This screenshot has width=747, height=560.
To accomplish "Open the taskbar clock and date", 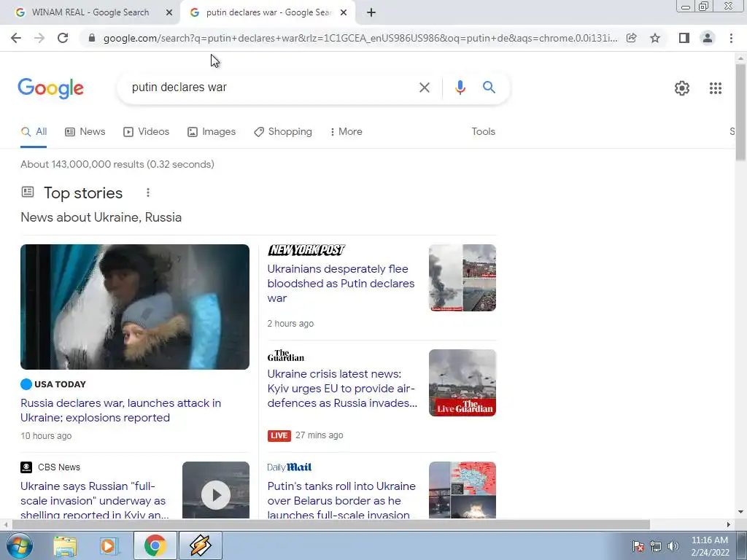I will (709, 546).
